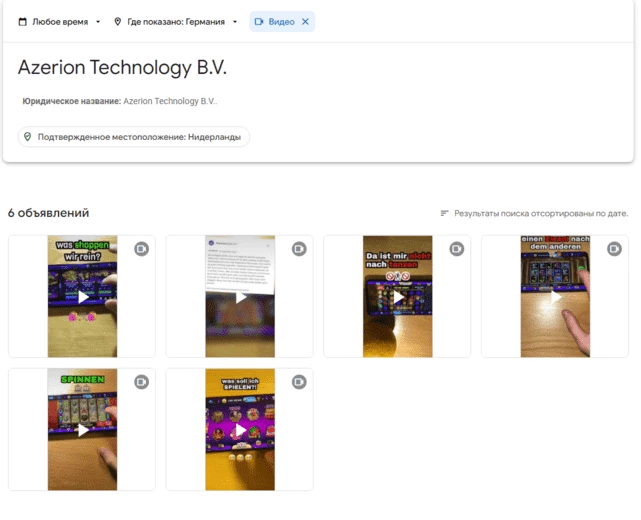
Task: Click the '6 объявлений' heading
Action: (48, 213)
